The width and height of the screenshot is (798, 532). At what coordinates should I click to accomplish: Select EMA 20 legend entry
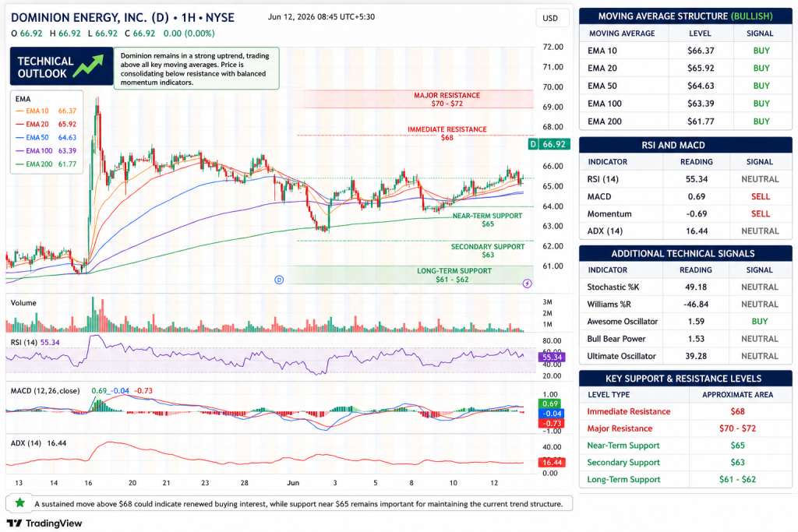pyautogui.click(x=46, y=124)
